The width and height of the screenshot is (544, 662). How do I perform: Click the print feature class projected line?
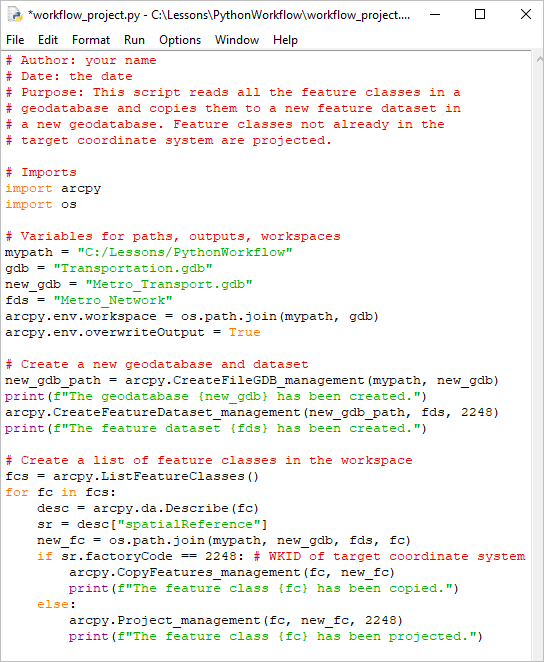[x=276, y=637]
